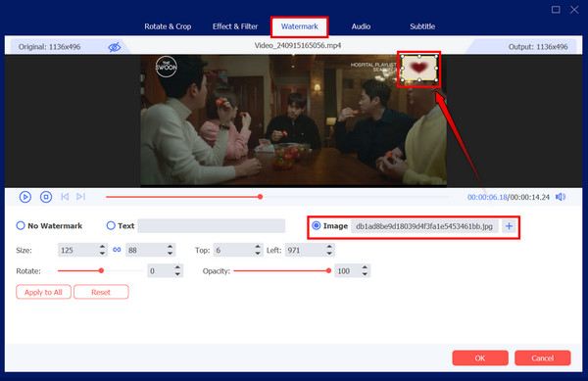Add watermark image with plus icon
This screenshot has height=381, width=588.
click(509, 226)
